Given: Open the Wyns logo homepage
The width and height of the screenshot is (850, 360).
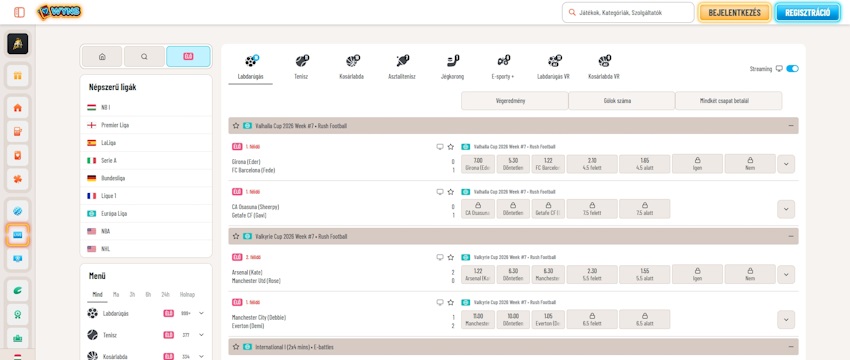Looking at the screenshot, I should (x=60, y=12).
